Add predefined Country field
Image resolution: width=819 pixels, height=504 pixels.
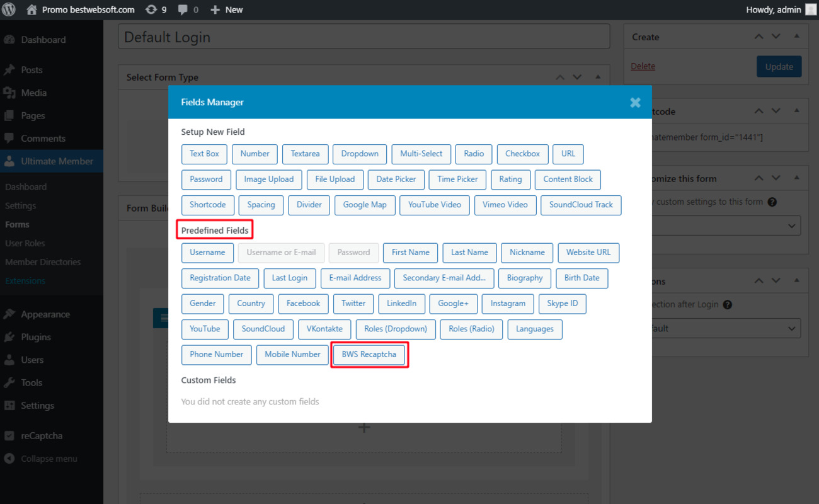[x=251, y=304]
